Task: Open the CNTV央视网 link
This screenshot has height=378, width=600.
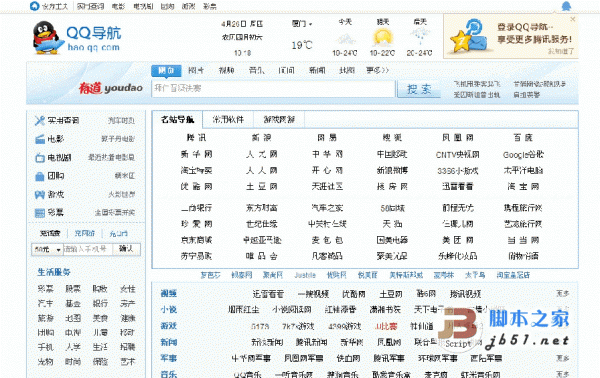Action: 457,155
